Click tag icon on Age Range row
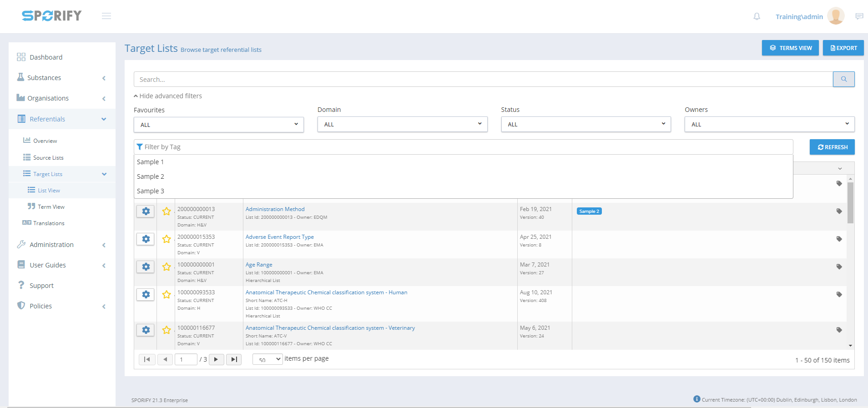868x408 pixels. 839,267
